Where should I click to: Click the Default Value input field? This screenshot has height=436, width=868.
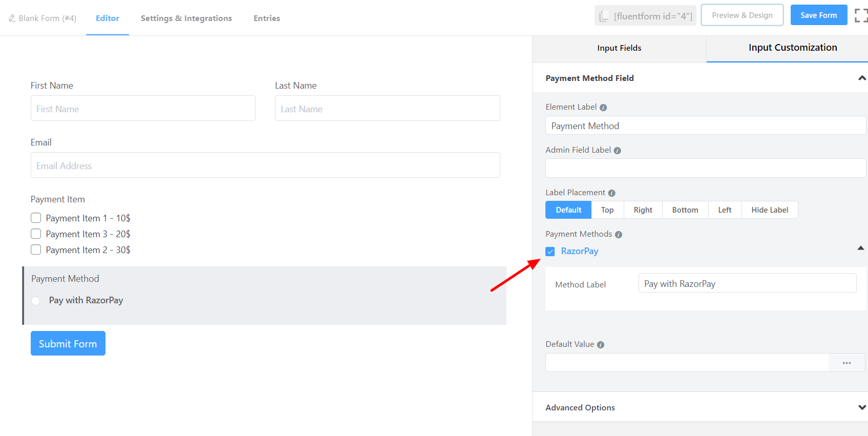click(x=687, y=363)
